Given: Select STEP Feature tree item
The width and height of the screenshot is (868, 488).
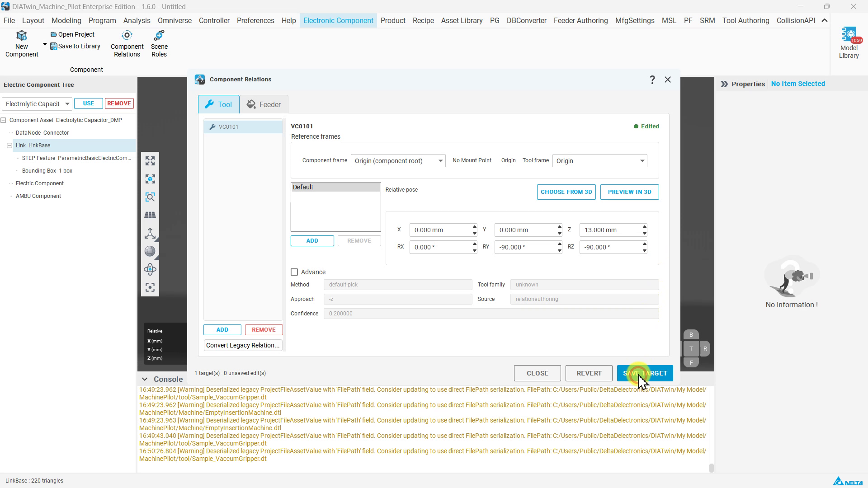Looking at the screenshot, I should click(76, 158).
